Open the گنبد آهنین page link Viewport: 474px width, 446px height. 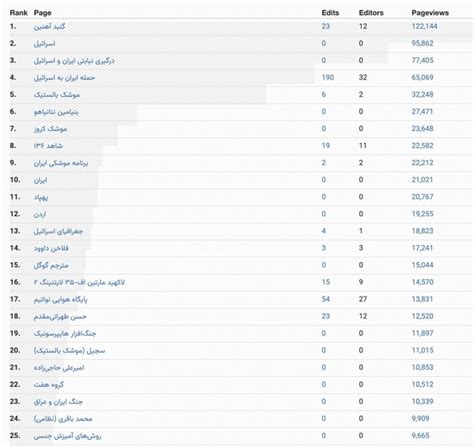point(49,27)
